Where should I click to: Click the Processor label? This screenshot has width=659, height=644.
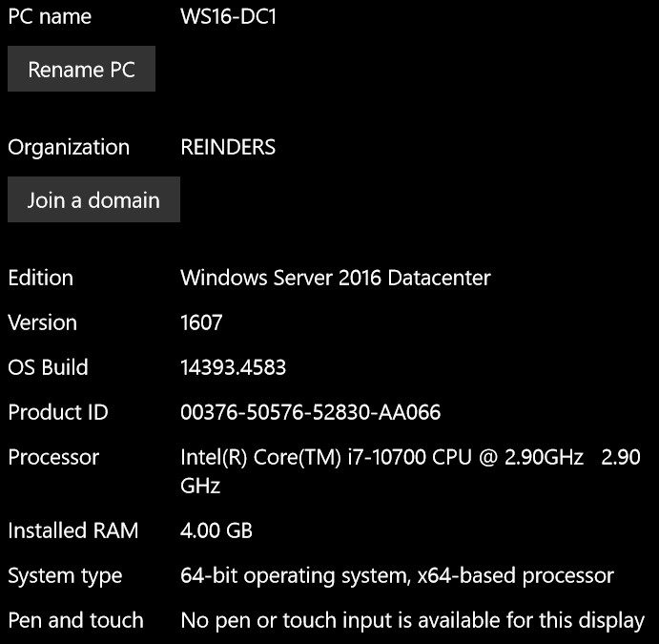[x=53, y=457]
